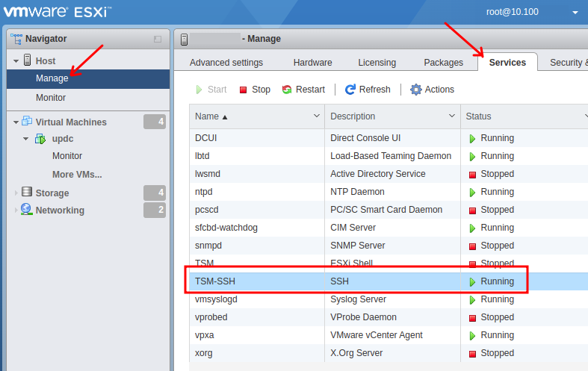Click the Restart service icon
The height and width of the screenshot is (371, 588).
287,90
